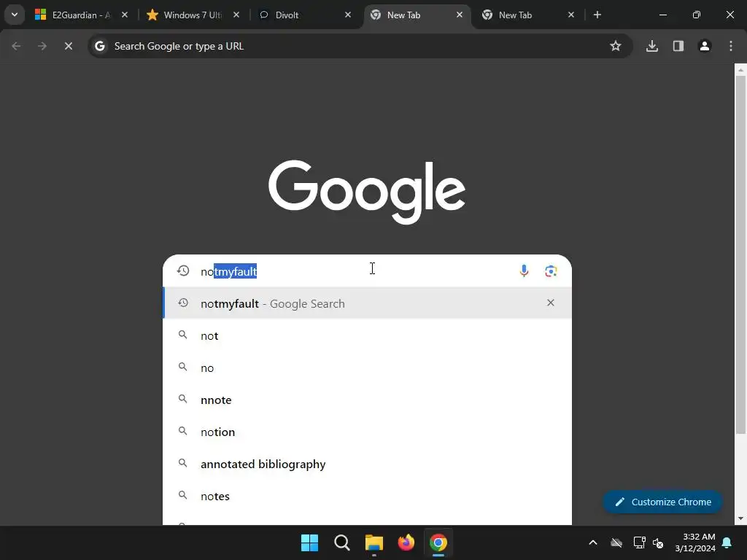The image size is (747, 560).
Task: Start voice search with microphone icon
Action: pos(524,271)
